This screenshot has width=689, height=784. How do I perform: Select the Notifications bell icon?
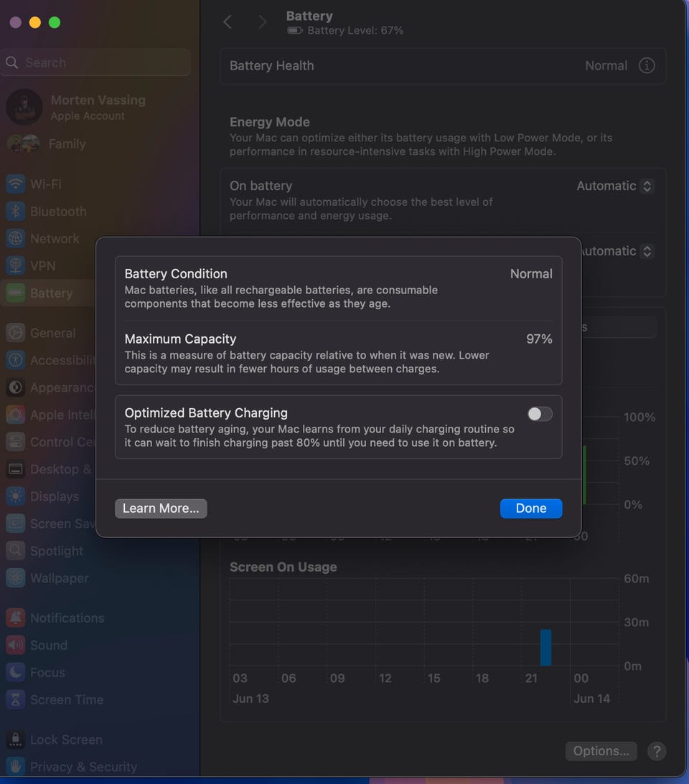(x=16, y=618)
